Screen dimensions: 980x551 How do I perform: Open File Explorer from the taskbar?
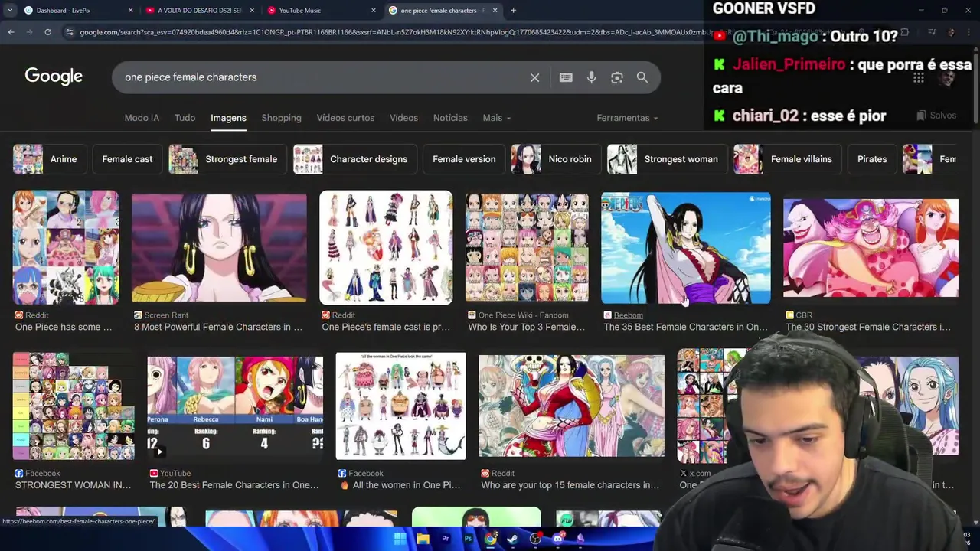[x=423, y=539]
